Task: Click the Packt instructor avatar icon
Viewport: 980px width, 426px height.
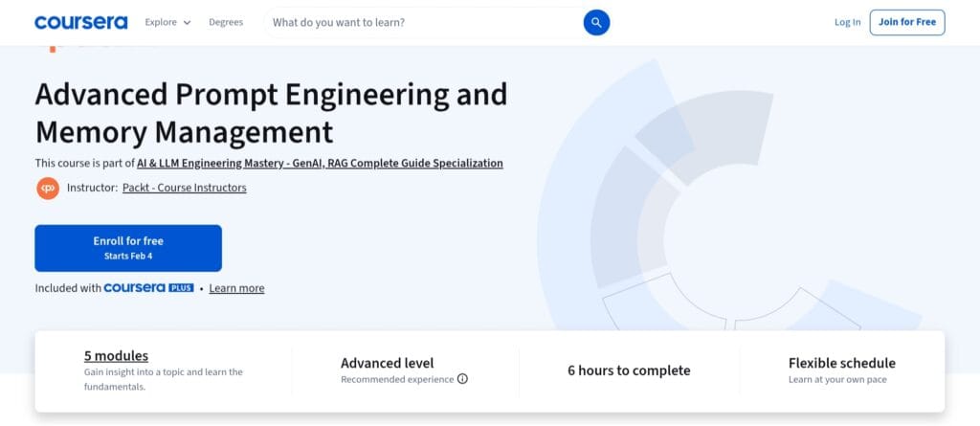Action: (48, 189)
